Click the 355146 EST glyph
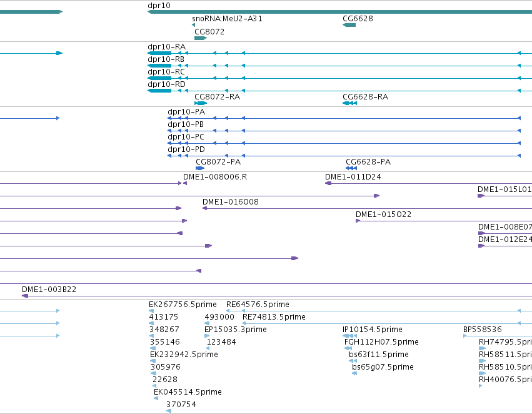This screenshot has width=532, height=414. click(x=153, y=348)
